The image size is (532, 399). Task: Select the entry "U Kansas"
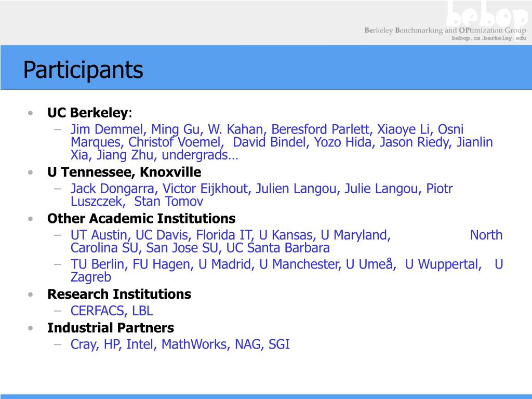(x=285, y=235)
